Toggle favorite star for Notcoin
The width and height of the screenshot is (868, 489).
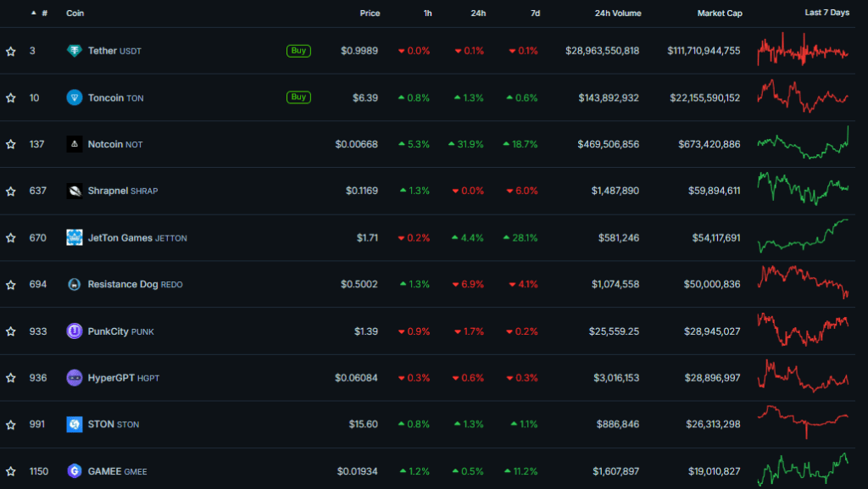(x=10, y=144)
